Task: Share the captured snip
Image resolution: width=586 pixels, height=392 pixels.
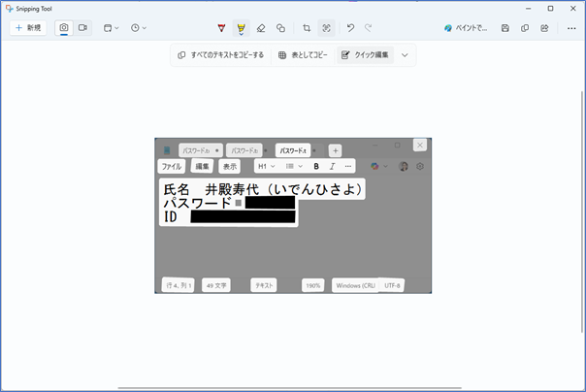Action: (544, 28)
